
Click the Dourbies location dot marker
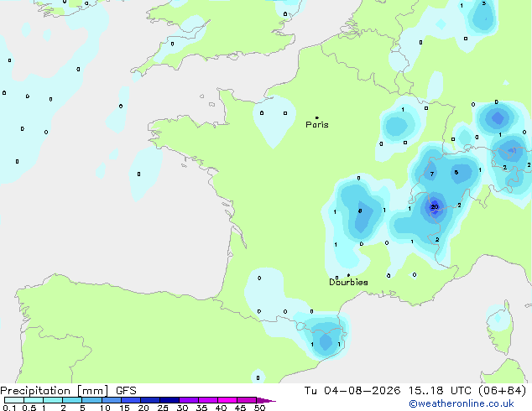click(348, 275)
